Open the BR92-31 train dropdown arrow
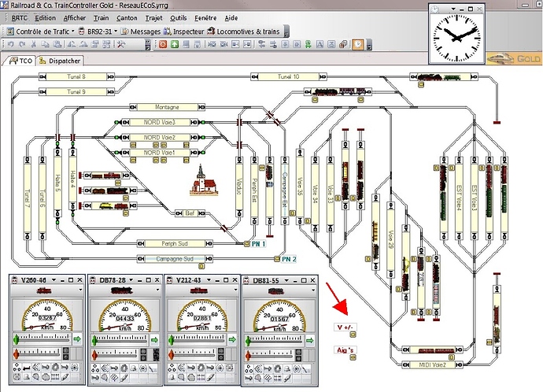The width and height of the screenshot is (543, 392). pos(116,31)
